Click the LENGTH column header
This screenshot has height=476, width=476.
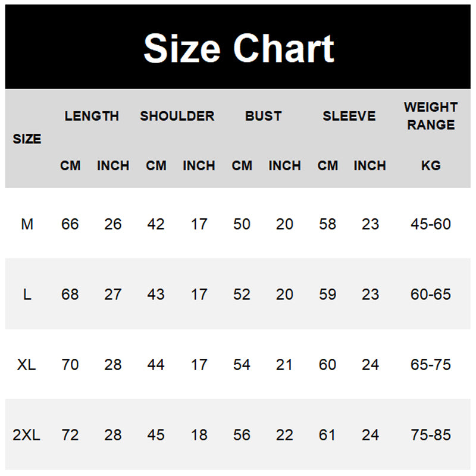click(x=92, y=116)
